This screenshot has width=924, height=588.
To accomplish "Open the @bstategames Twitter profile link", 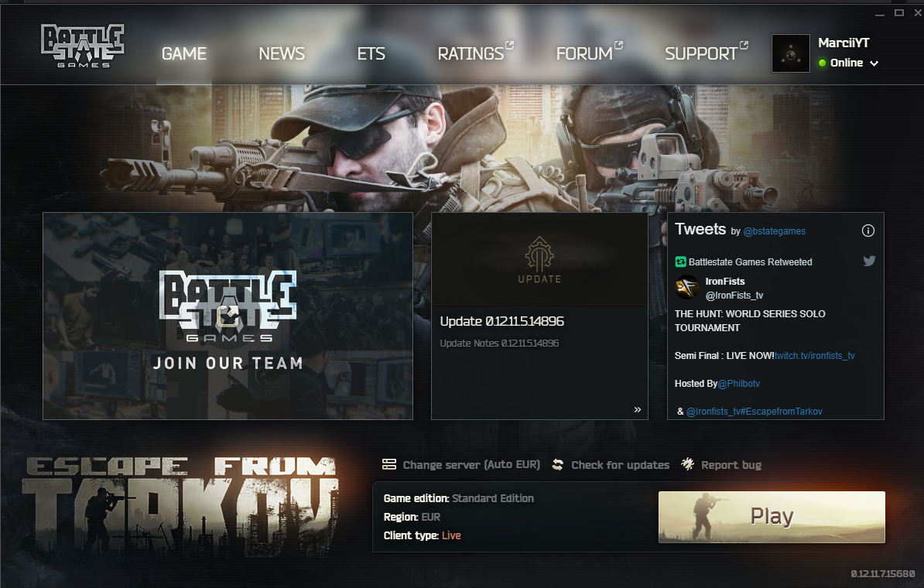I will coord(775,231).
